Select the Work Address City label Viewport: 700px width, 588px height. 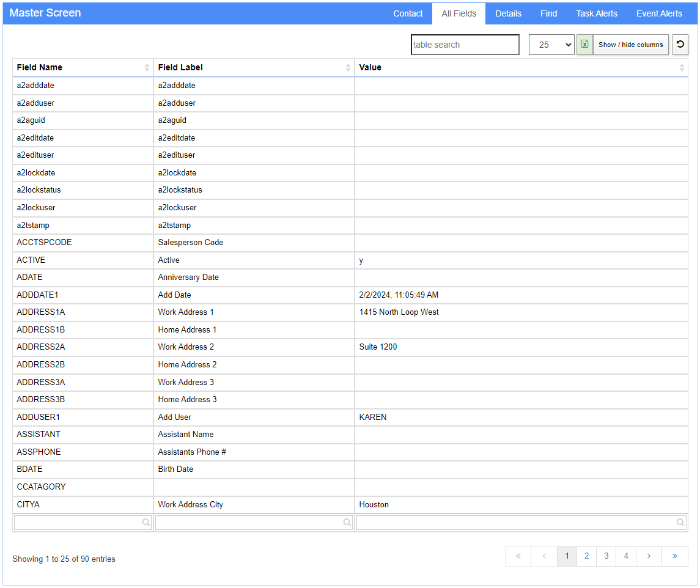pos(190,504)
